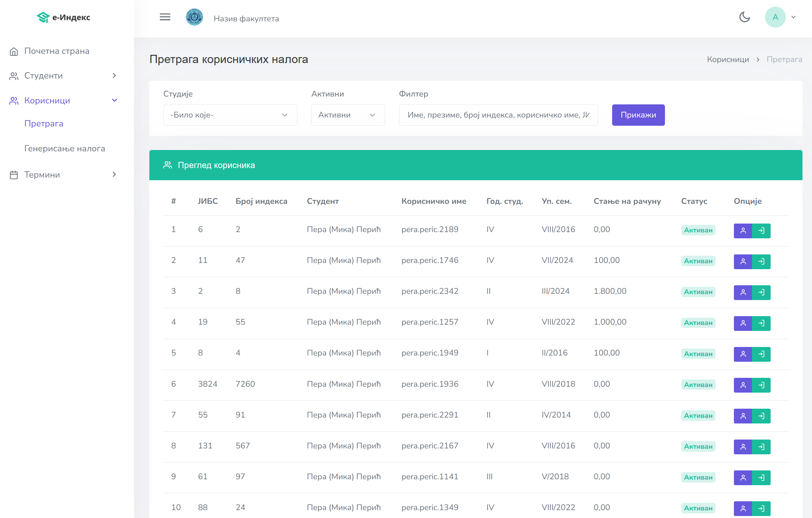The height and width of the screenshot is (518, 812).
Task: Select Генерисање налога submenu item
Action: point(65,148)
